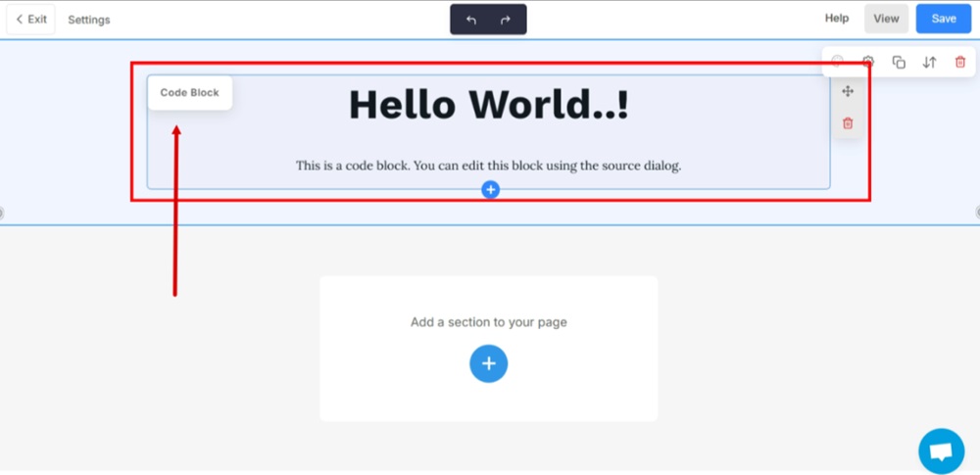Click the code block description paragraph
Image resolution: width=980 pixels, height=475 pixels.
489,166
